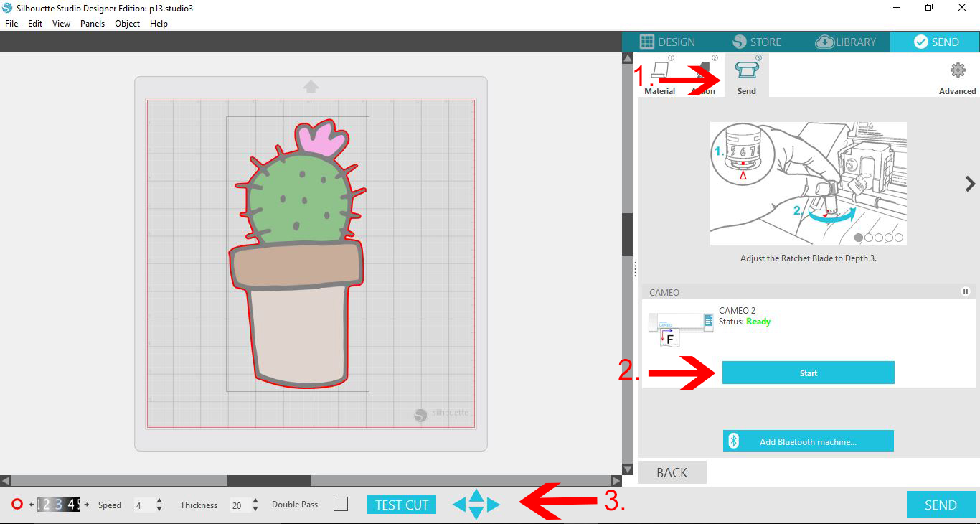Select the fifth instruction slide dot
Screen dimensions: 980x524
pyautogui.click(x=899, y=237)
